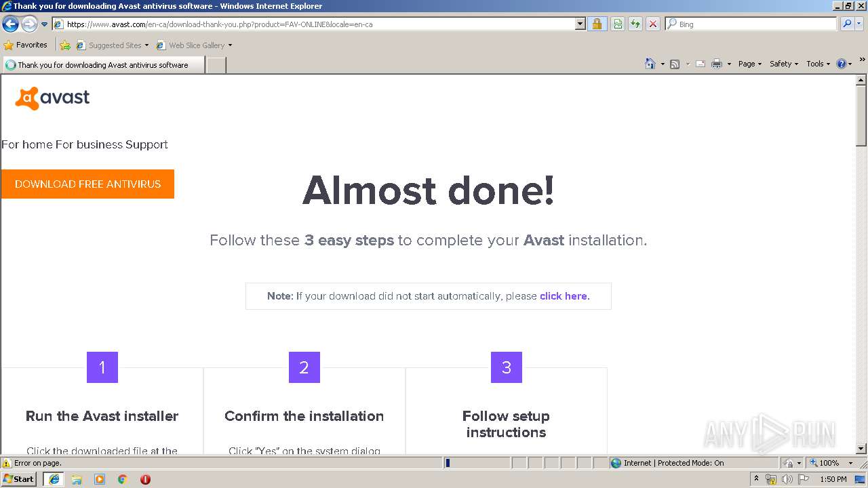Click the Compatibility View icon
The height and width of the screenshot is (488, 868).
tap(618, 24)
